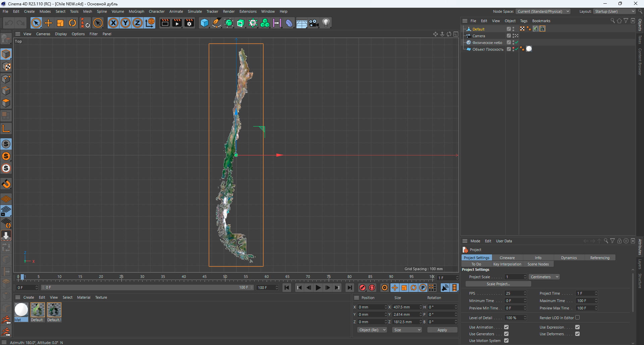Click the Maximum Time stepper arrows
The width and height of the screenshot is (644, 345).
(x=596, y=301)
